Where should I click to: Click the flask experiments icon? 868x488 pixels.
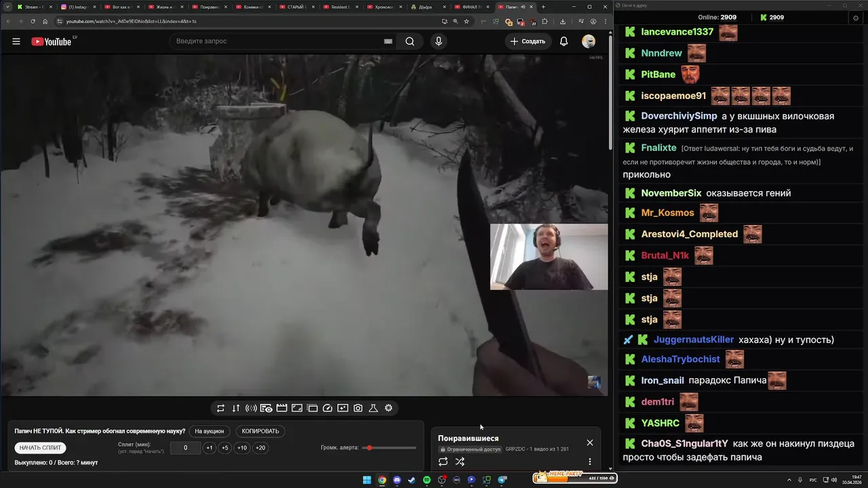coord(373,408)
